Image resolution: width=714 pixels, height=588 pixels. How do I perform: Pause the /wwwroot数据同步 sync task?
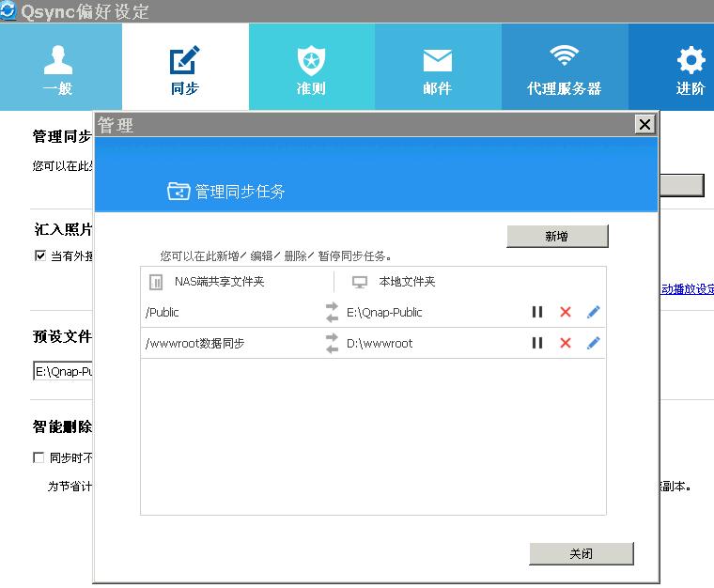(537, 343)
